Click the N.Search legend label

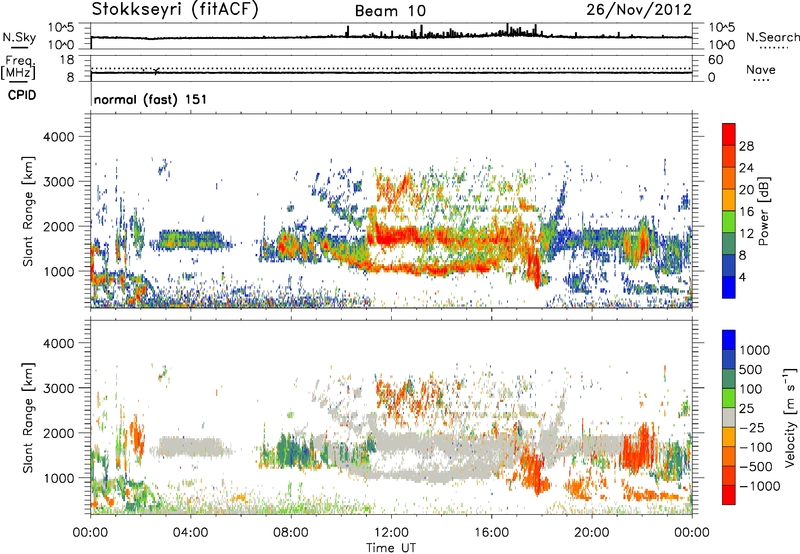[x=773, y=37]
